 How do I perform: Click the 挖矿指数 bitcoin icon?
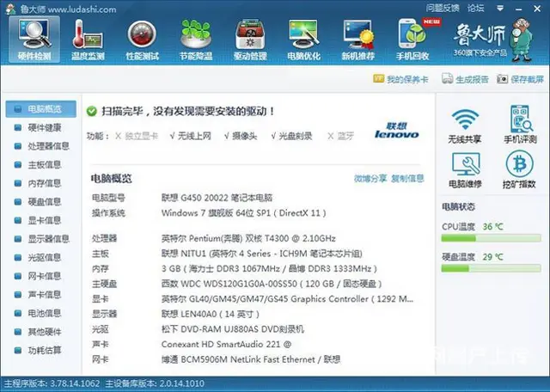[519, 169]
